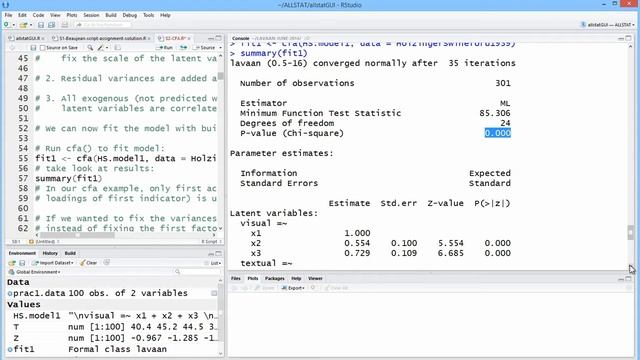Click the Run button in editor
The image size is (640, 360).
(165, 48)
